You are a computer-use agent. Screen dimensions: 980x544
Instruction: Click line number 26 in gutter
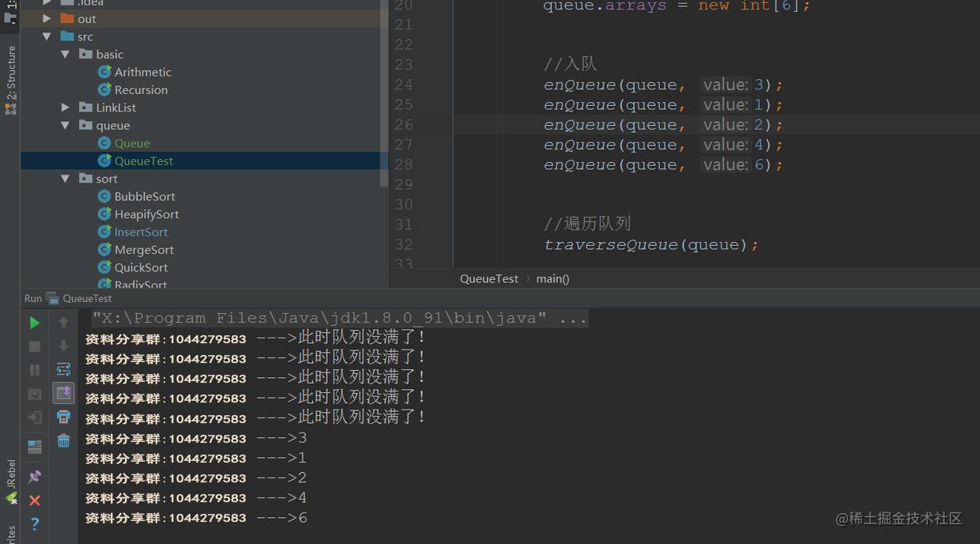tap(404, 125)
